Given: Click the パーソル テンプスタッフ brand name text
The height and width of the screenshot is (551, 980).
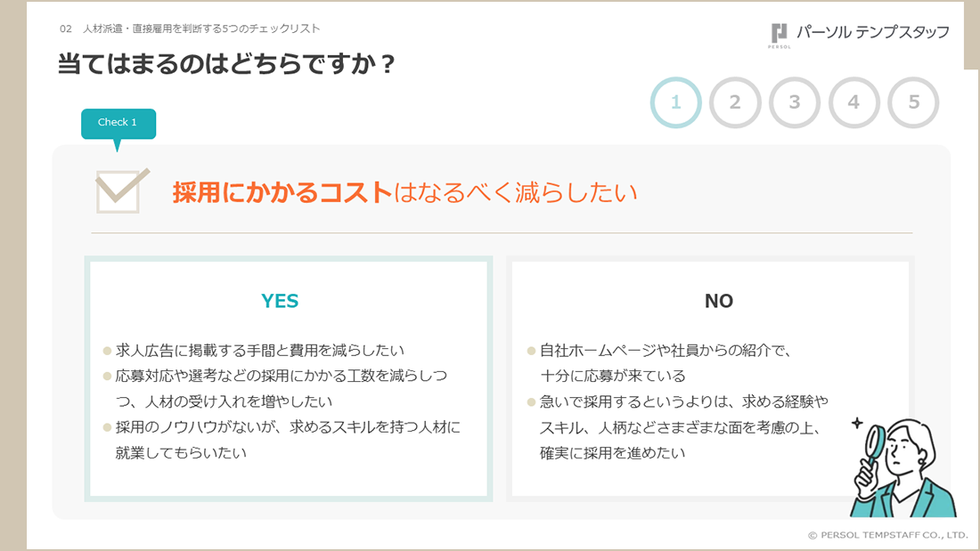Looking at the screenshot, I should click(x=873, y=32).
